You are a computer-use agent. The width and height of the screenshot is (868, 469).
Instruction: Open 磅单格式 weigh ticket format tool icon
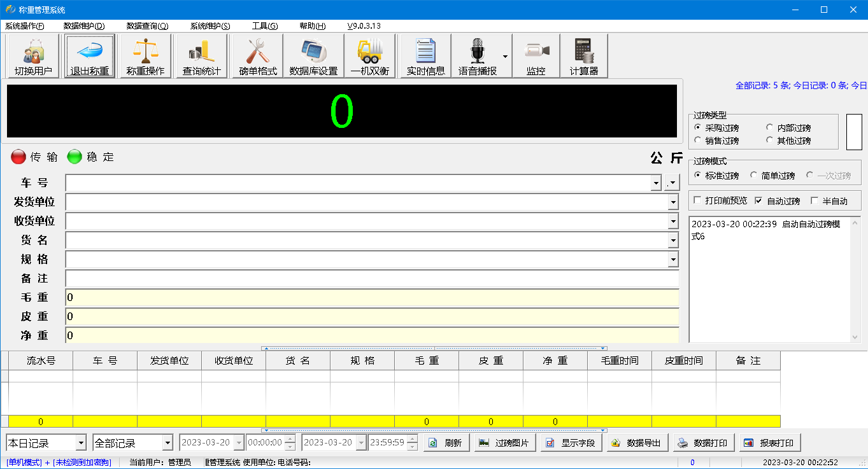[258, 56]
